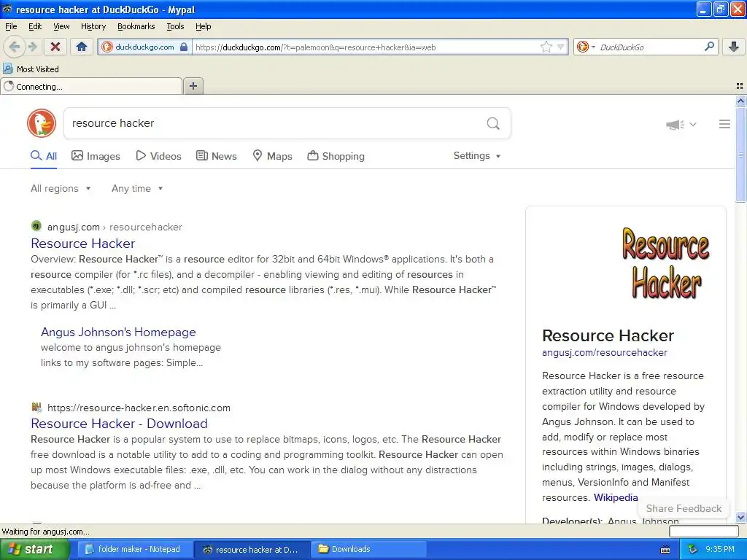Stop page loading with the red X button
Screen dimensions: 747x560
pyautogui.click(x=55, y=47)
